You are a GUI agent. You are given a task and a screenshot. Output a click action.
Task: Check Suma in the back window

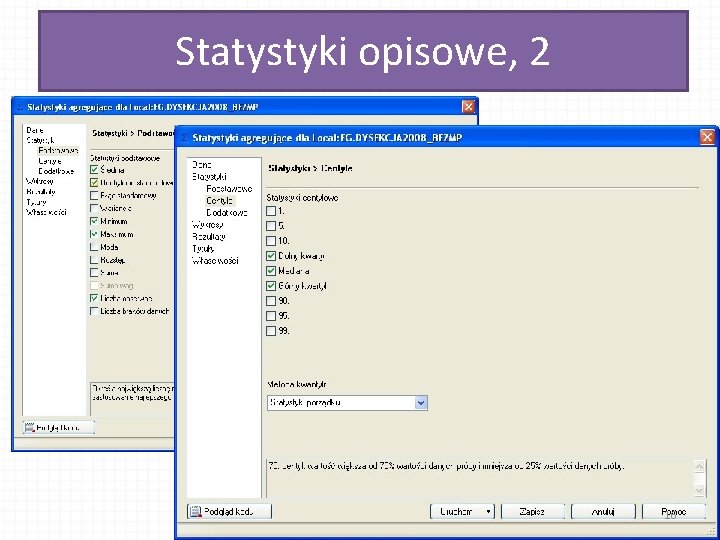[94, 273]
